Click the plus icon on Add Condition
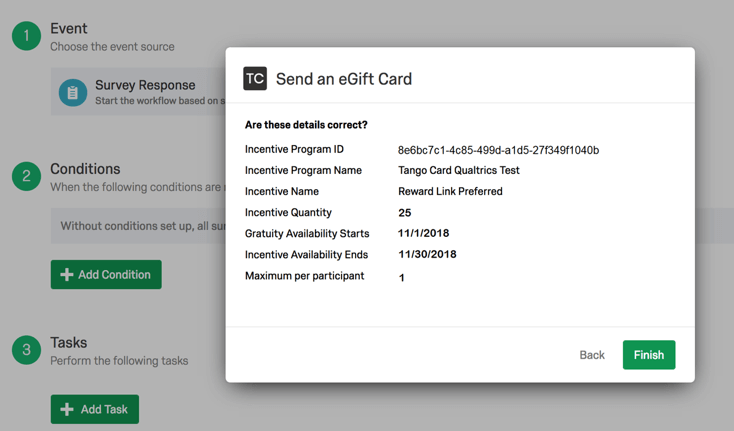The height and width of the screenshot is (431, 734). click(x=67, y=275)
